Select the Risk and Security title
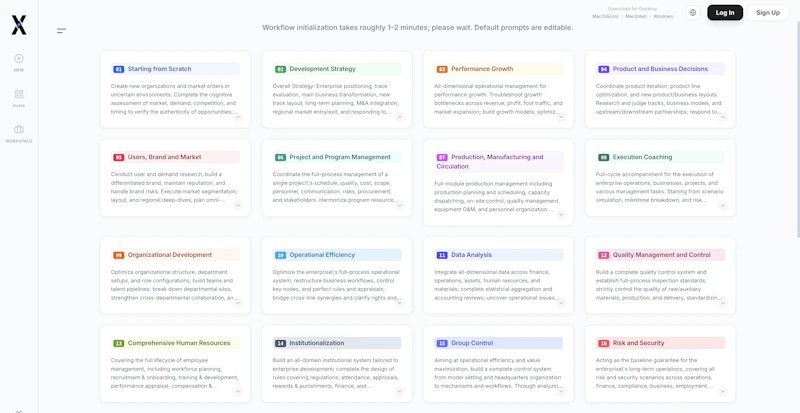This screenshot has height=413, width=800. 639,343
